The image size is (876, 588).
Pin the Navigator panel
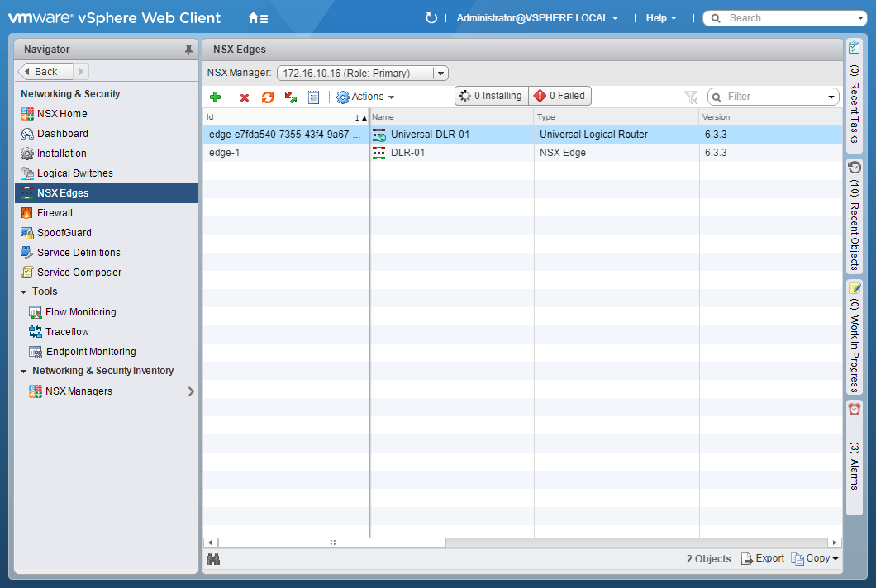click(188, 50)
